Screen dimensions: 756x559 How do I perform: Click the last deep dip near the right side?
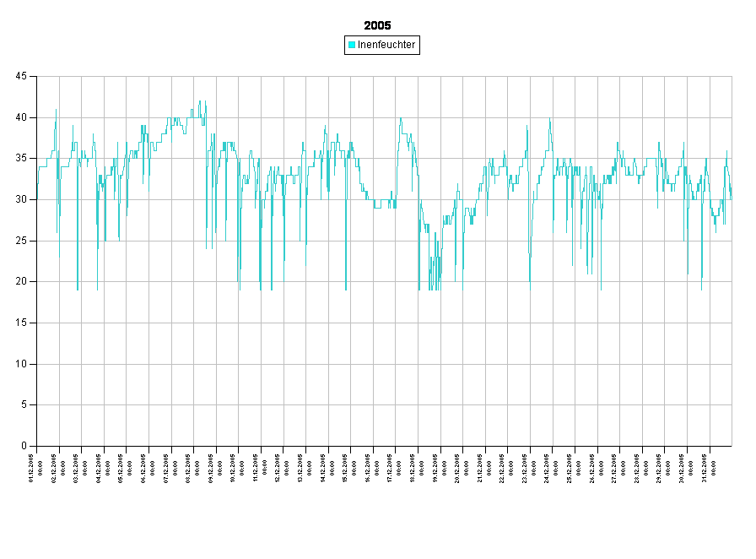(x=701, y=287)
